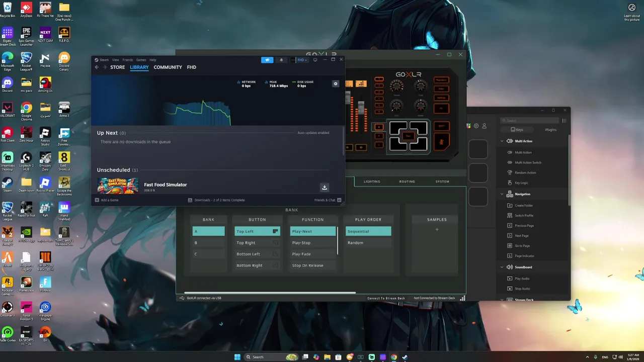The height and width of the screenshot is (362, 644).
Task: Open Stream Deck Plugins tab
Action: (x=551, y=130)
